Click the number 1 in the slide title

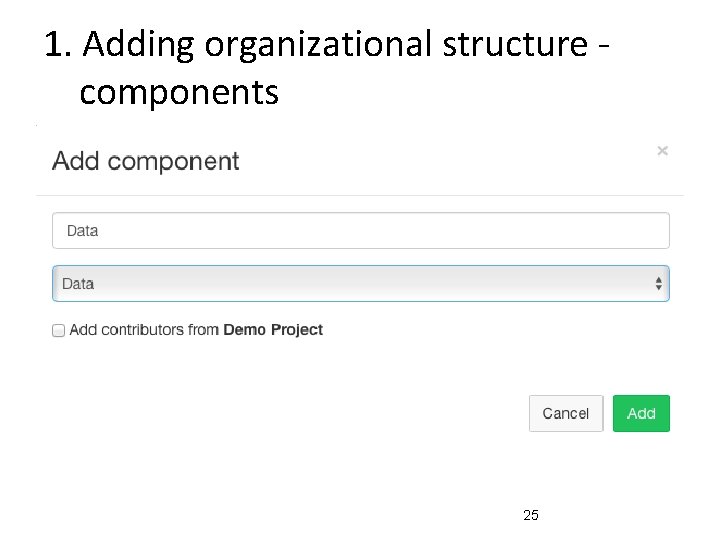click(54, 45)
